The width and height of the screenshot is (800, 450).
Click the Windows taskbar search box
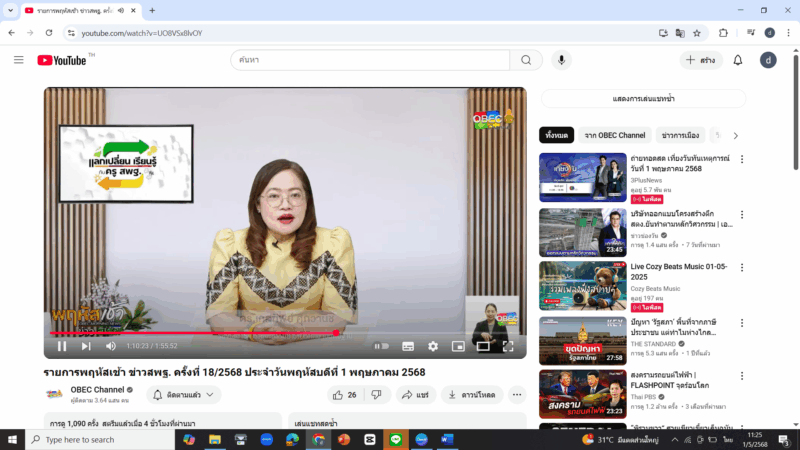pos(100,439)
